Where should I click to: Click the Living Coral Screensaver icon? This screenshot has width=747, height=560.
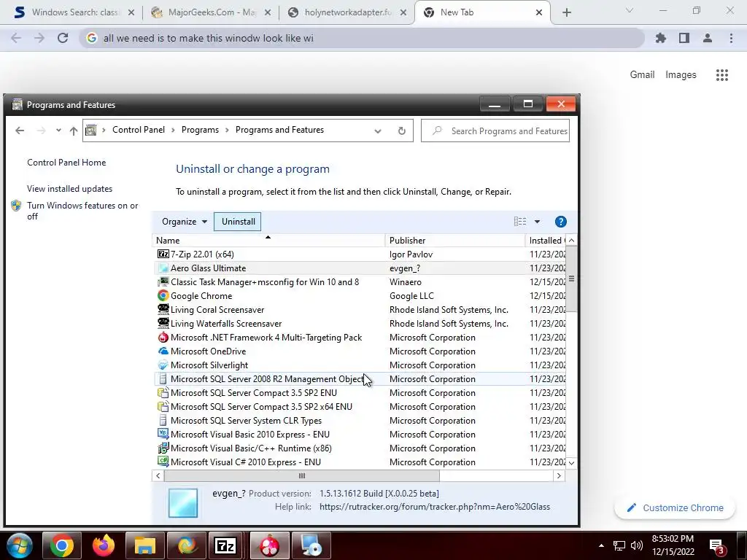coord(163,309)
